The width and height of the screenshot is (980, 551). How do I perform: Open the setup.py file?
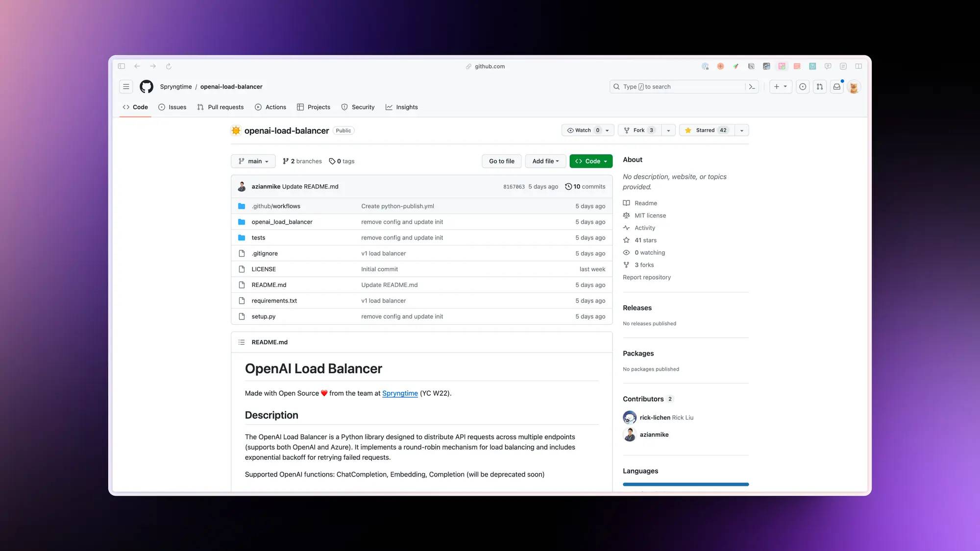pyautogui.click(x=264, y=316)
